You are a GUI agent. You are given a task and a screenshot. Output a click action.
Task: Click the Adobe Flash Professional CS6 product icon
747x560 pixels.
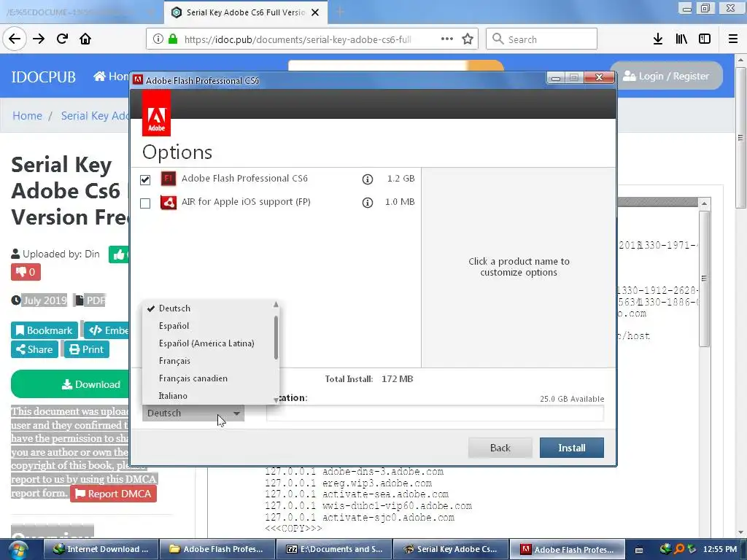click(x=169, y=179)
